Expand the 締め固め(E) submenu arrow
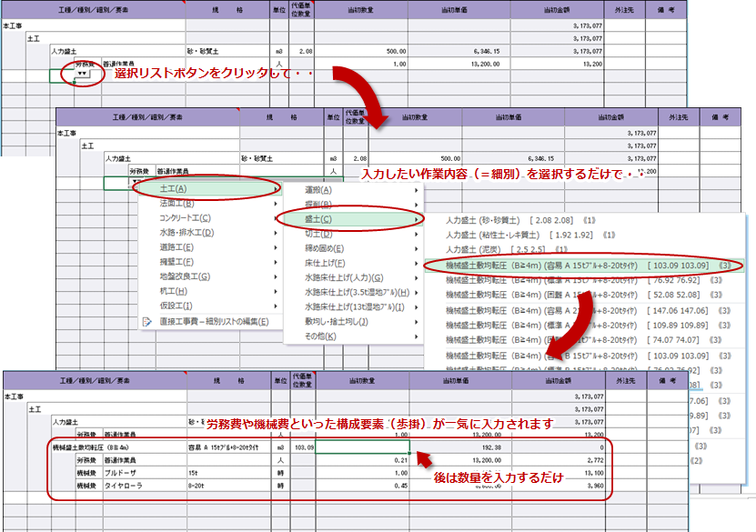Image resolution: width=756 pixels, height=532 pixels. (x=416, y=248)
